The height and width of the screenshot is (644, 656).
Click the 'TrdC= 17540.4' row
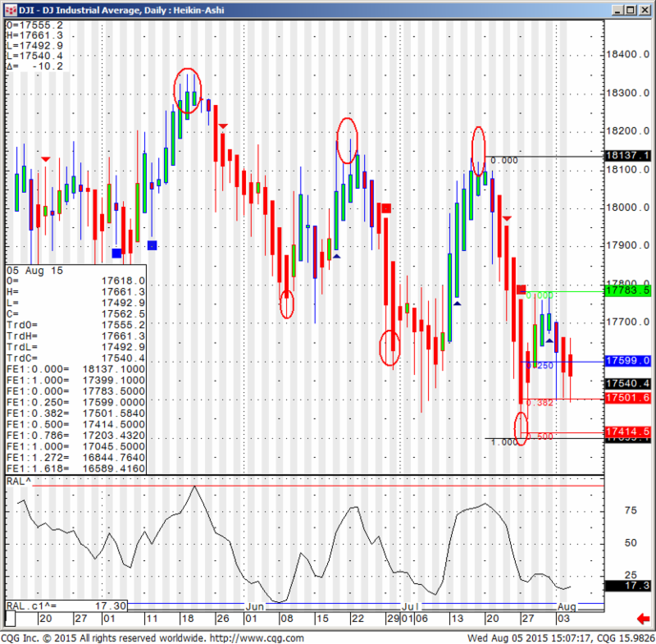(x=75, y=359)
